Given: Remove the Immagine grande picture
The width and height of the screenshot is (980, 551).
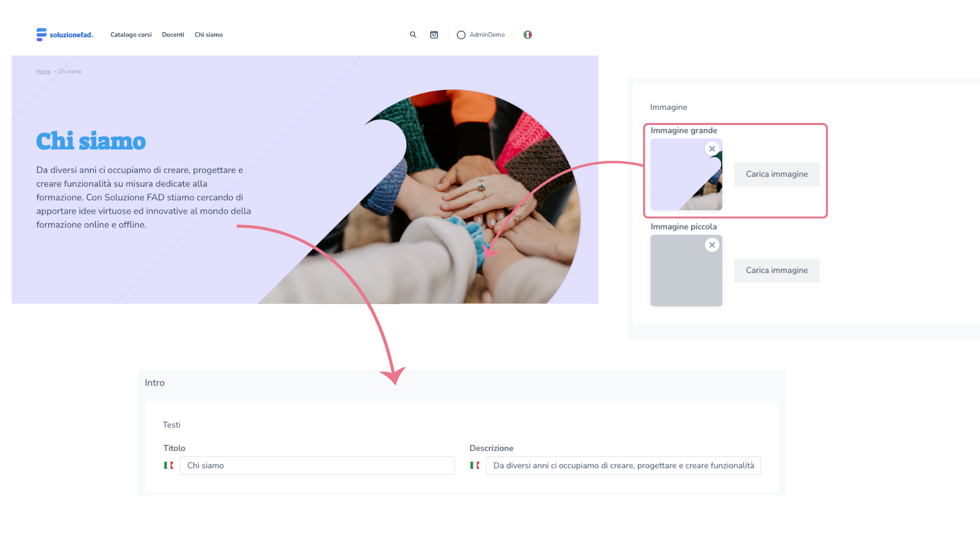Looking at the screenshot, I should 712,149.
